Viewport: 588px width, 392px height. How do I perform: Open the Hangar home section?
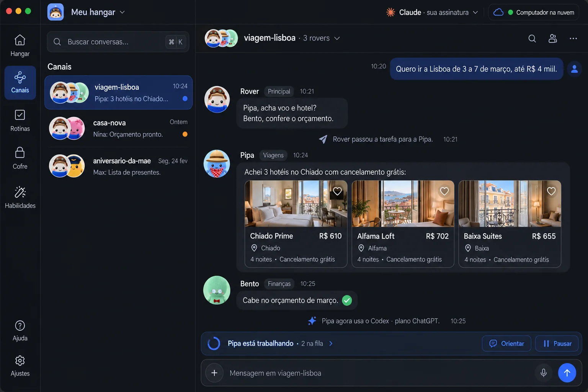[x=20, y=46]
